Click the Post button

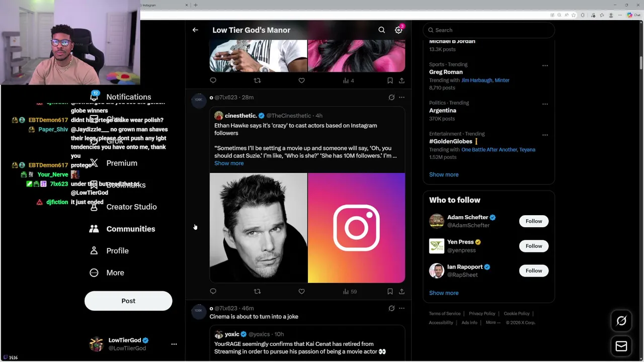(128, 301)
